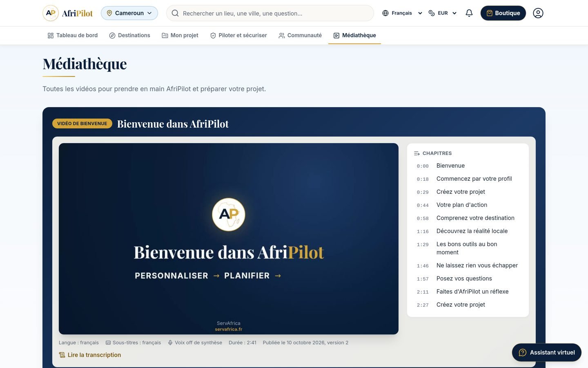Click the shield icon of Piloter et sécuriser
The height and width of the screenshot is (368, 588).
pyautogui.click(x=213, y=36)
